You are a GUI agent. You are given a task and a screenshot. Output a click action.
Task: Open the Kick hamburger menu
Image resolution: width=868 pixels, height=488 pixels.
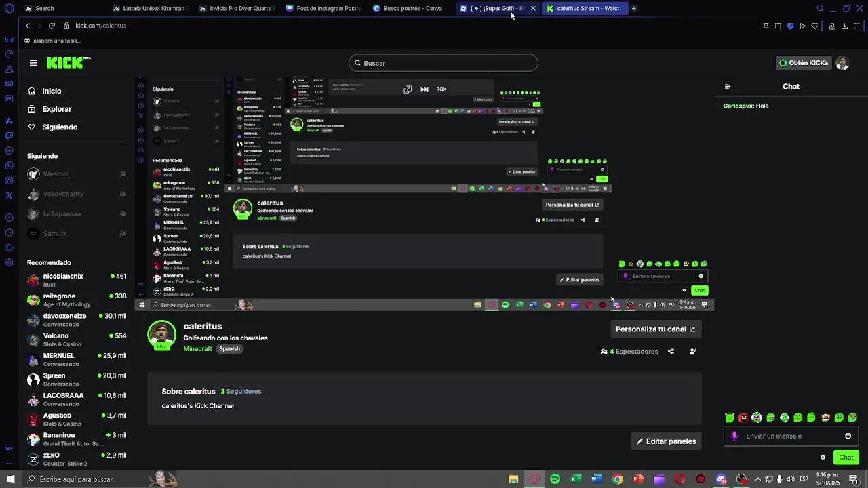tap(33, 63)
